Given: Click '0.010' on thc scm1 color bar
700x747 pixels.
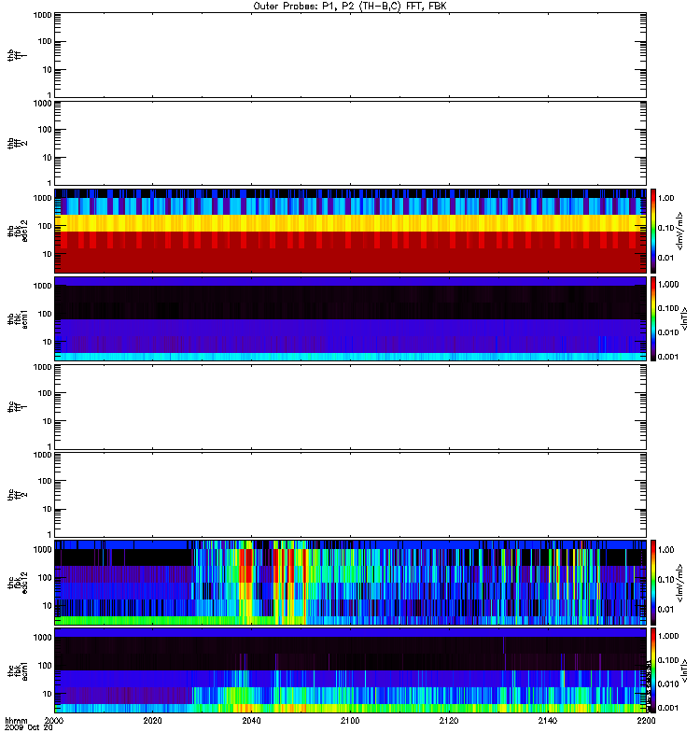Looking at the screenshot, I should pyautogui.click(x=668, y=684).
